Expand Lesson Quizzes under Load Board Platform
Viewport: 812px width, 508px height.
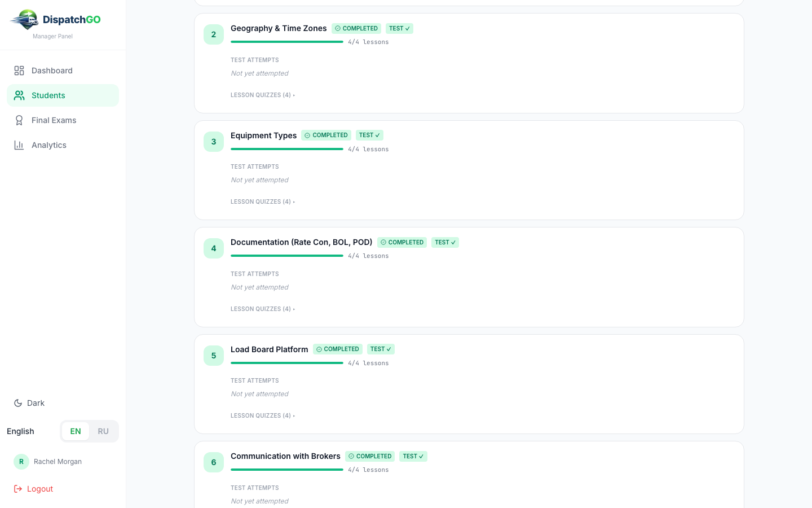263,415
